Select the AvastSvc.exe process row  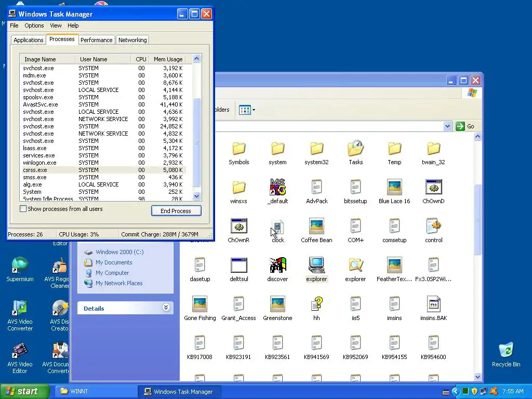[x=103, y=104]
